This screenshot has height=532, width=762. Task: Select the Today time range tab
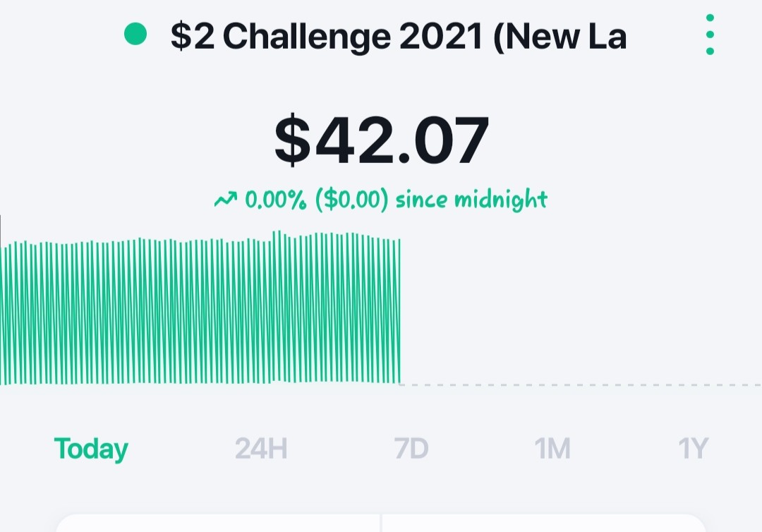(x=91, y=449)
